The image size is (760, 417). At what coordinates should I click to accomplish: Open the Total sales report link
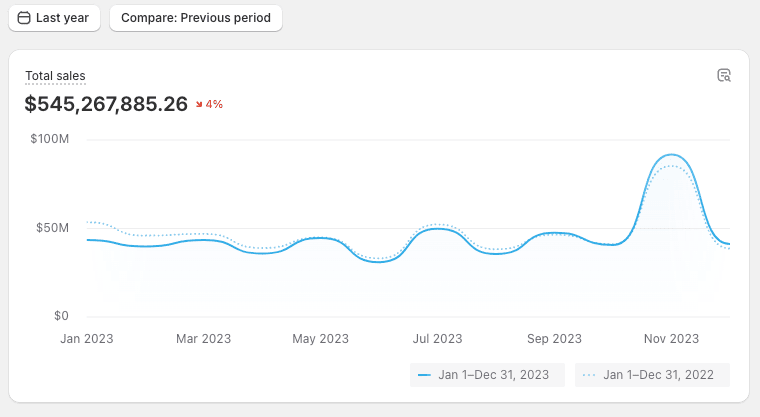pyautogui.click(x=55, y=76)
